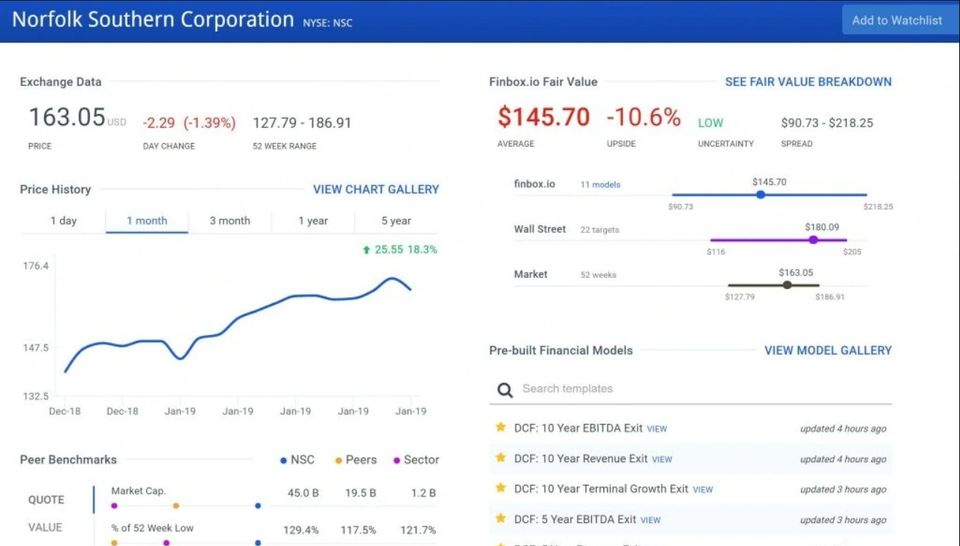Click the 163.05 price value
Screen dimensions: 960x546
[x=67, y=117]
